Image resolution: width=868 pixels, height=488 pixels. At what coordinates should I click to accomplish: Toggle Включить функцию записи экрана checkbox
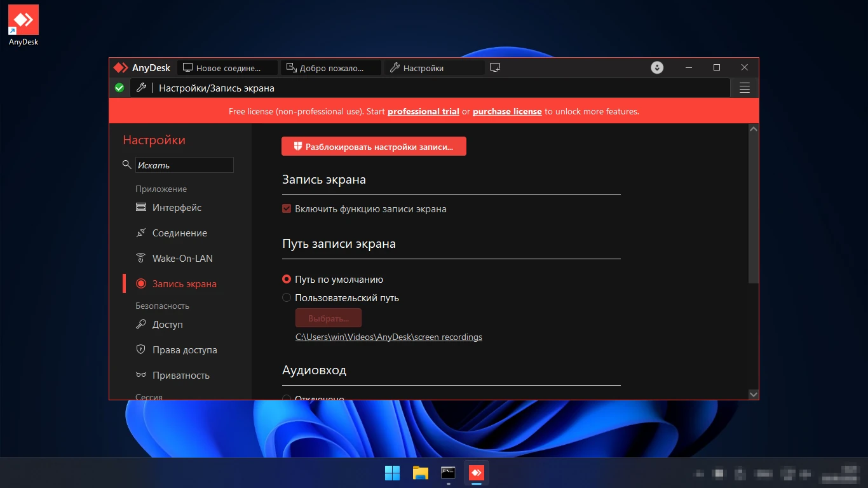pos(287,208)
